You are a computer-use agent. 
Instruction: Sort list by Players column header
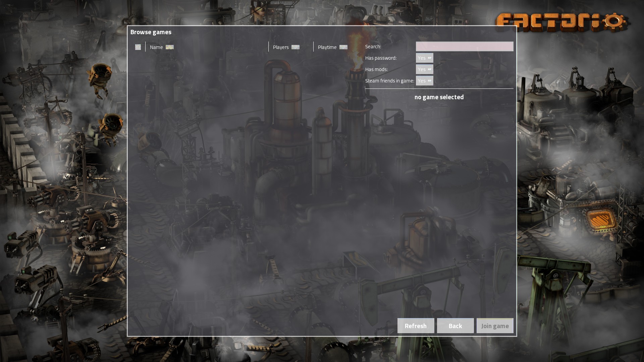point(281,47)
